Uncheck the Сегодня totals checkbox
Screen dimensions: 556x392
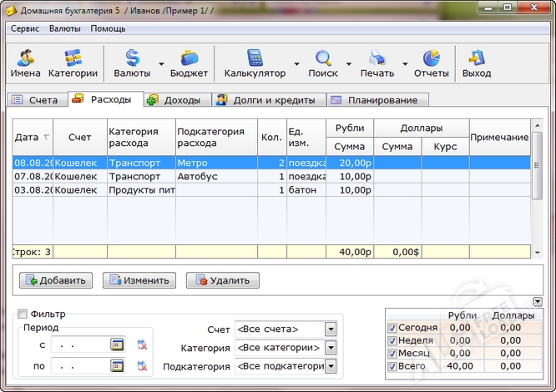(392, 328)
